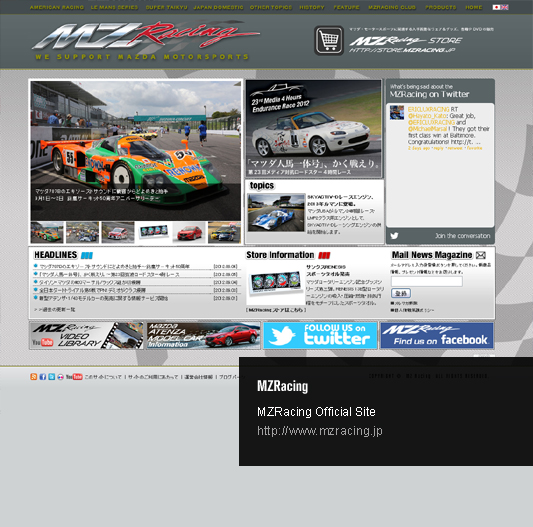The image size is (533, 527).
Task: Open the second link under the register button
Action: [x=412, y=310]
